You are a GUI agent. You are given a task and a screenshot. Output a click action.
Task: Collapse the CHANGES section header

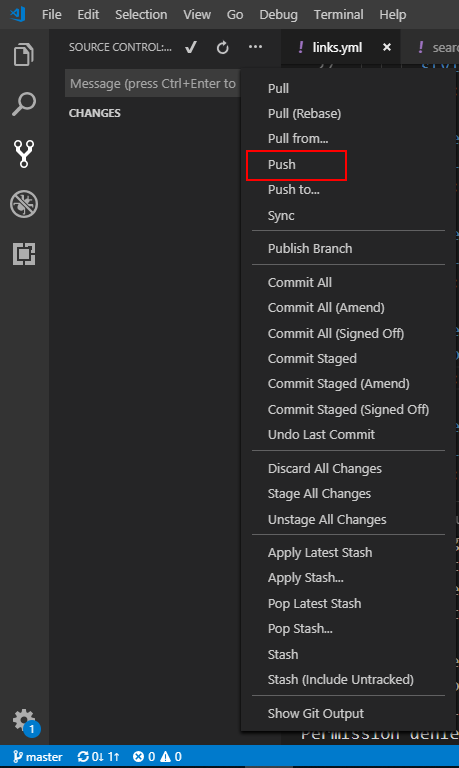coord(95,113)
